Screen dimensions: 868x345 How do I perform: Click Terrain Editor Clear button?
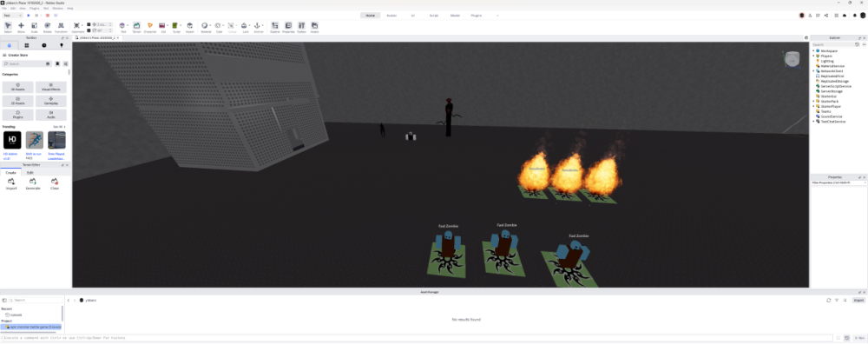tap(54, 183)
